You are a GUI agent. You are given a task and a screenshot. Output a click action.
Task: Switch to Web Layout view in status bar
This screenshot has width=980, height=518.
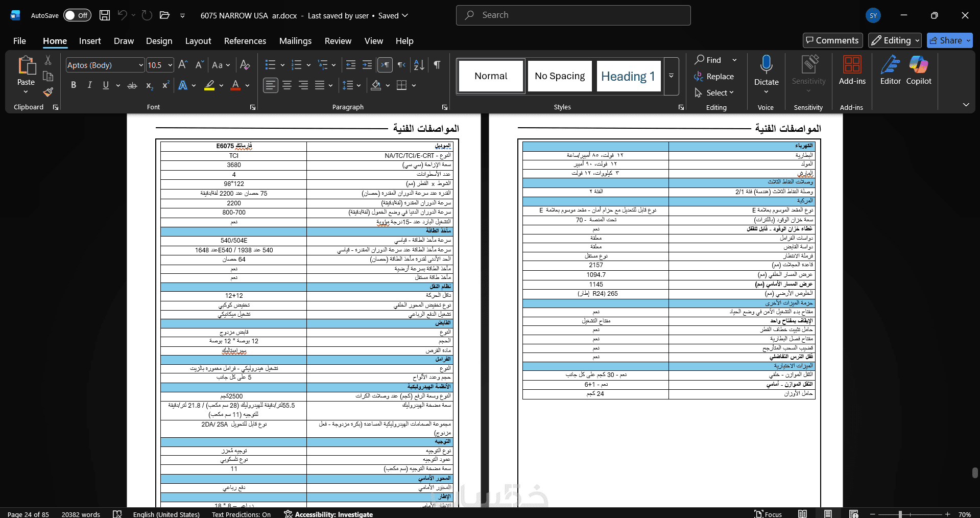(x=853, y=514)
